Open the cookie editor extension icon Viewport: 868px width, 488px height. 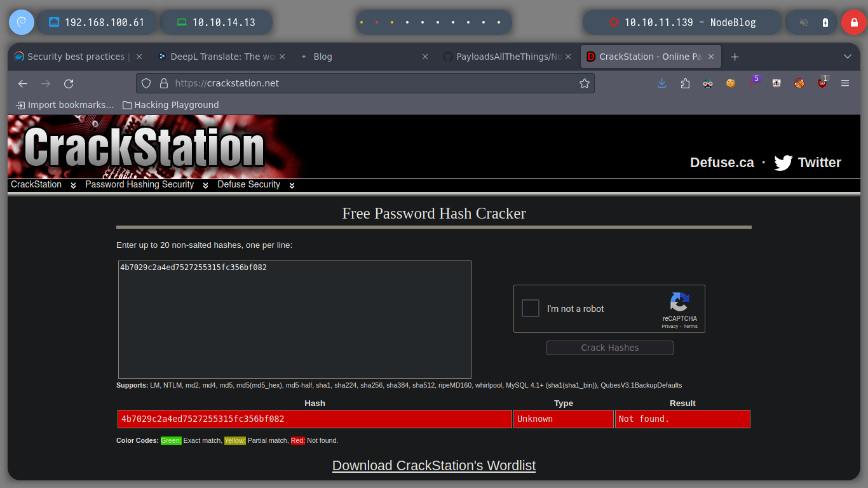(731, 83)
